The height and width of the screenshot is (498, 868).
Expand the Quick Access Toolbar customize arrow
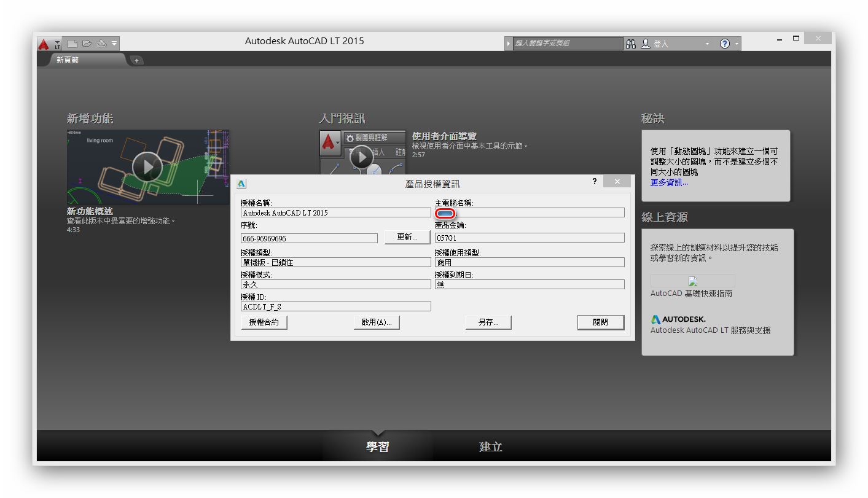tap(114, 44)
